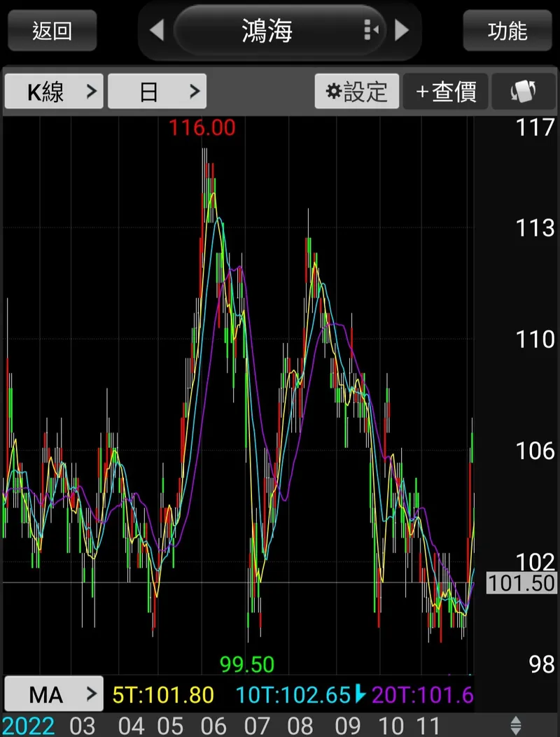Viewport: 560px width, 737px height.
Task: Expand the K線 chart type dropdown
Action: pyautogui.click(x=54, y=91)
